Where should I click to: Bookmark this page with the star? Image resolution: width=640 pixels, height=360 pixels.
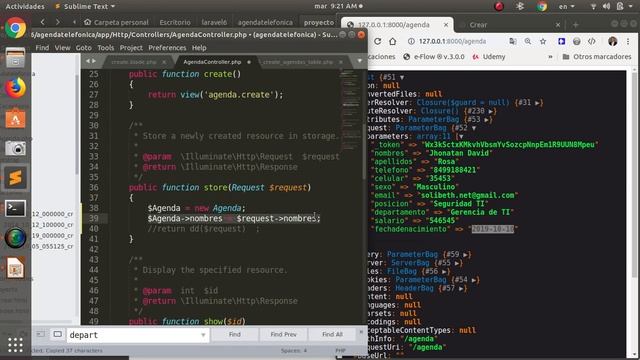pos(543,41)
